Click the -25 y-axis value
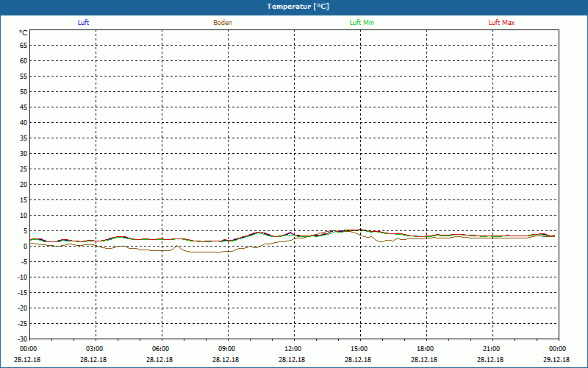 [x=23, y=323]
